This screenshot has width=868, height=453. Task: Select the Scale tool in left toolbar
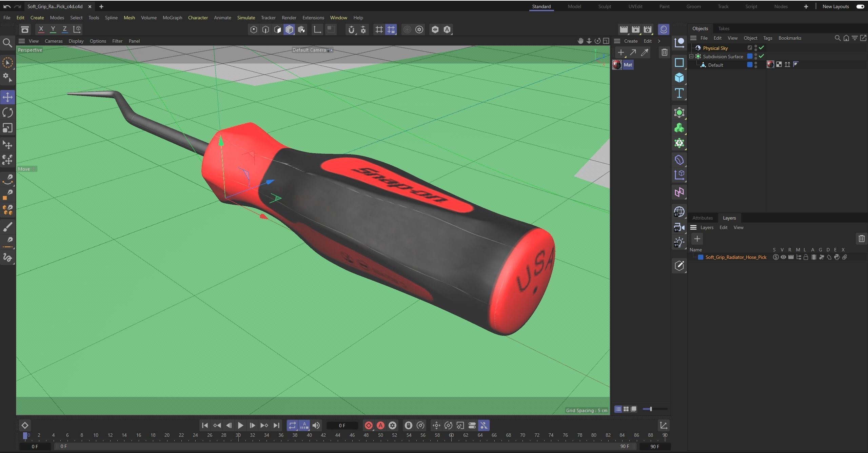[x=7, y=128]
